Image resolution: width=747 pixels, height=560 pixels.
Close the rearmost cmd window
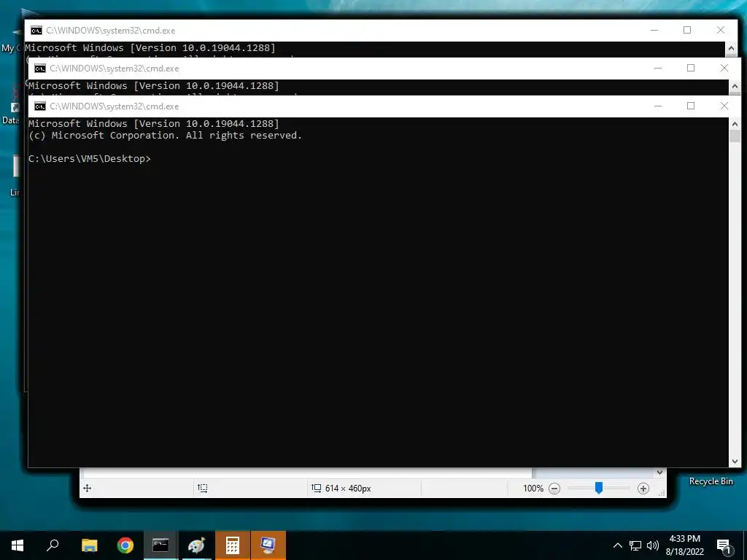(x=721, y=30)
